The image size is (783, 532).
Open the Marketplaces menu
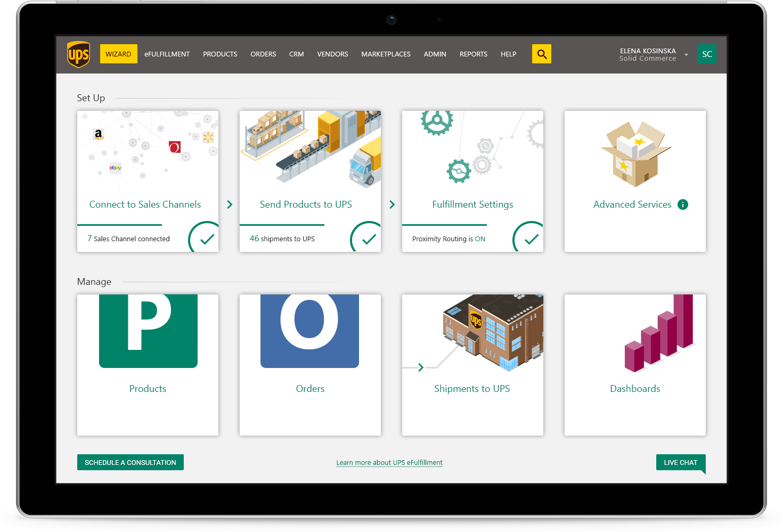(386, 54)
